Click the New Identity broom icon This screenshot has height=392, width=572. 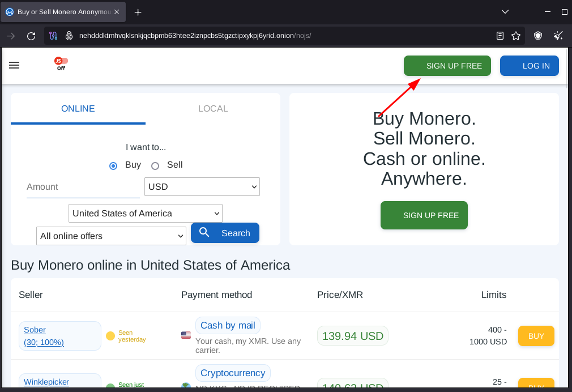click(558, 36)
